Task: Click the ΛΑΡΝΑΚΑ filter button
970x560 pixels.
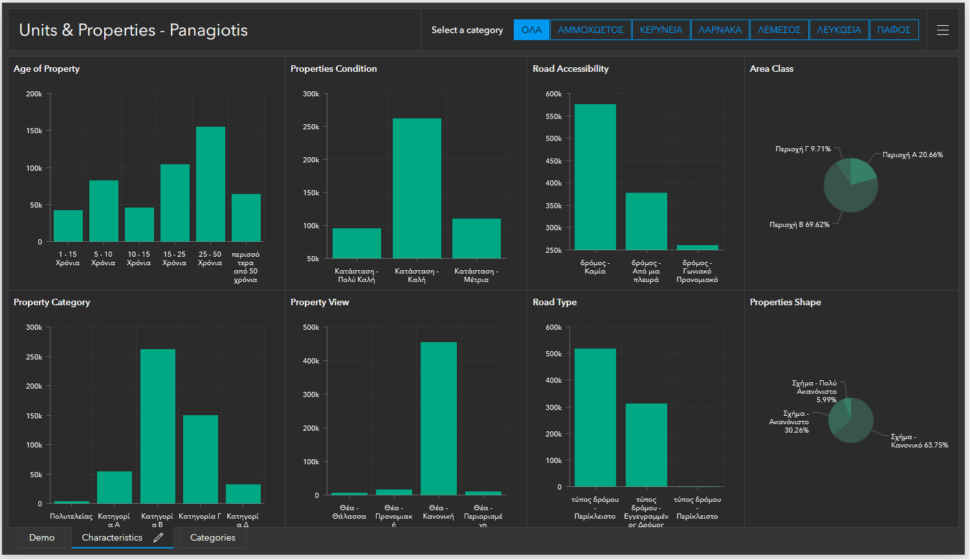Action: 720,29
